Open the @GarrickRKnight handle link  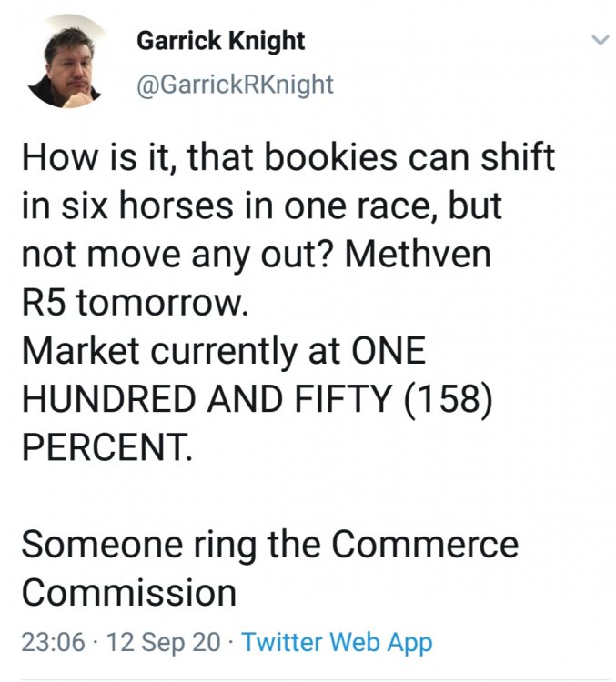(x=235, y=85)
